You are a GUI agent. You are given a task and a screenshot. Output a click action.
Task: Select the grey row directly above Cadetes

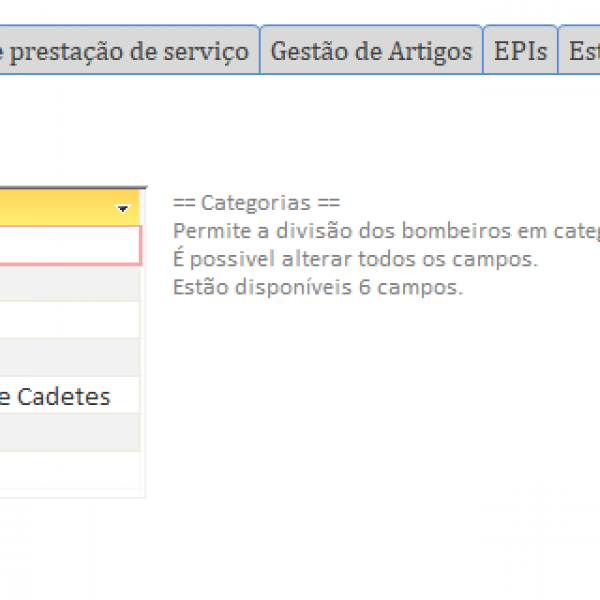pos(68,358)
